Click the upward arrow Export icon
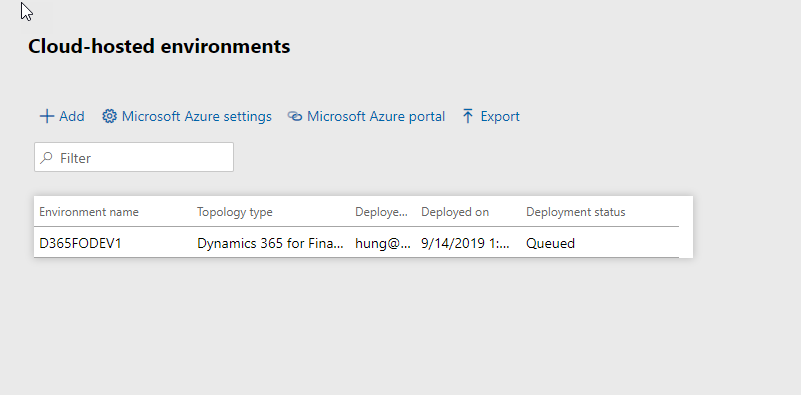 click(467, 117)
